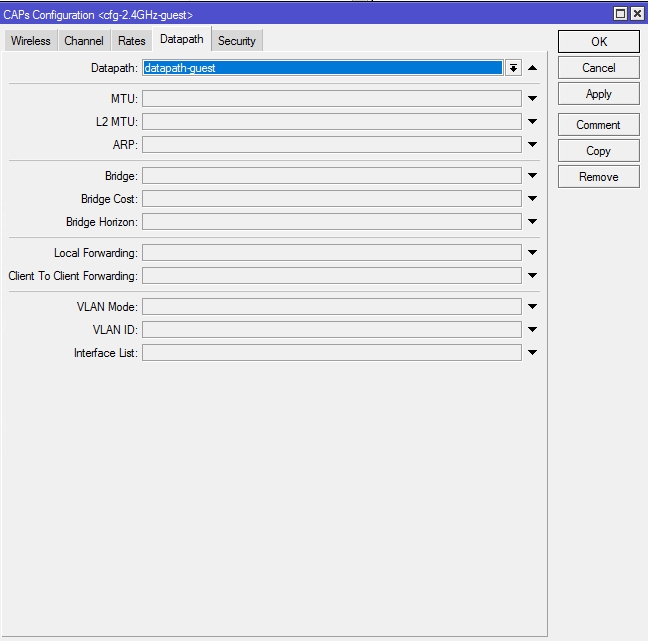Click the Cancel button
The image size is (648, 641).
[599, 68]
